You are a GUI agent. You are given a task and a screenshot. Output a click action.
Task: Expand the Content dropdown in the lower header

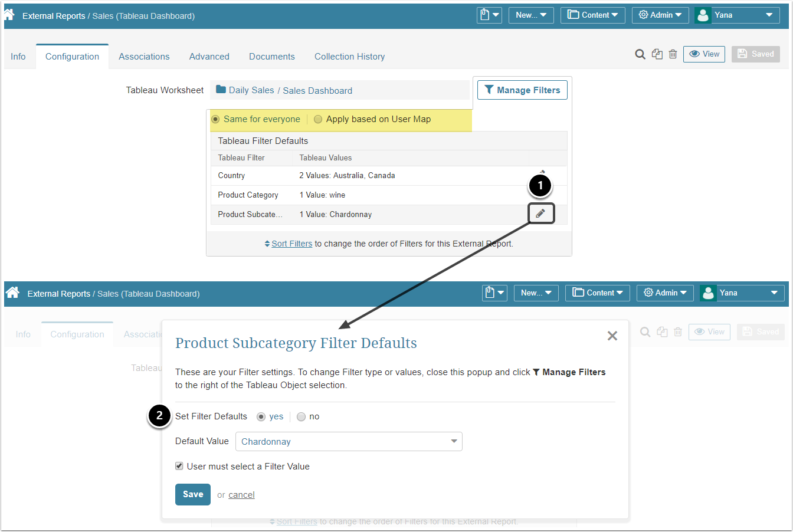[x=598, y=293]
